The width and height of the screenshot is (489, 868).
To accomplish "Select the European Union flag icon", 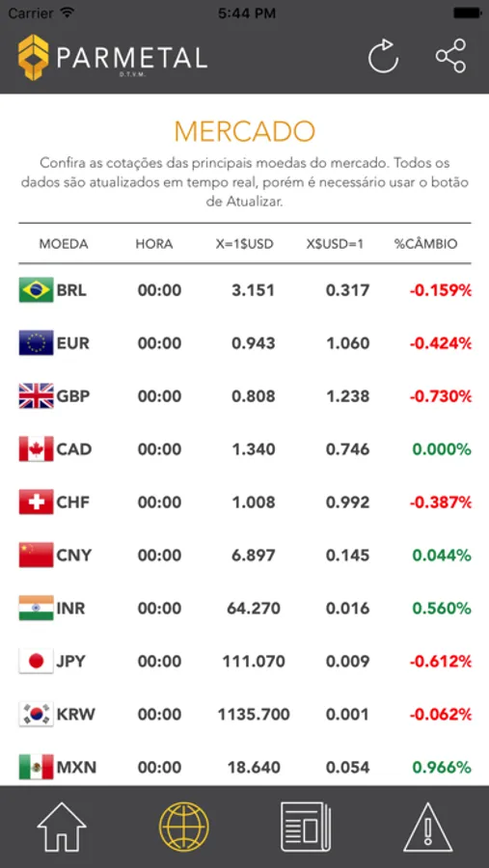I will tap(36, 342).
